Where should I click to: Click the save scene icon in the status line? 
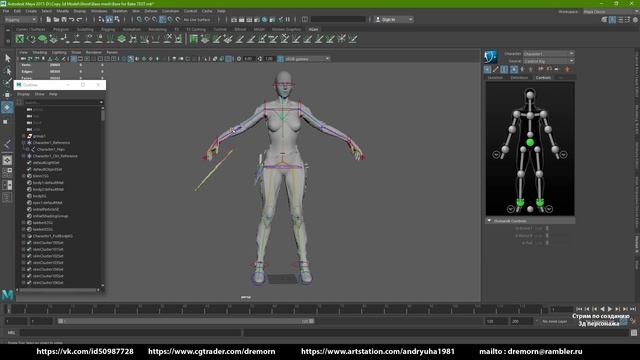[64, 19]
